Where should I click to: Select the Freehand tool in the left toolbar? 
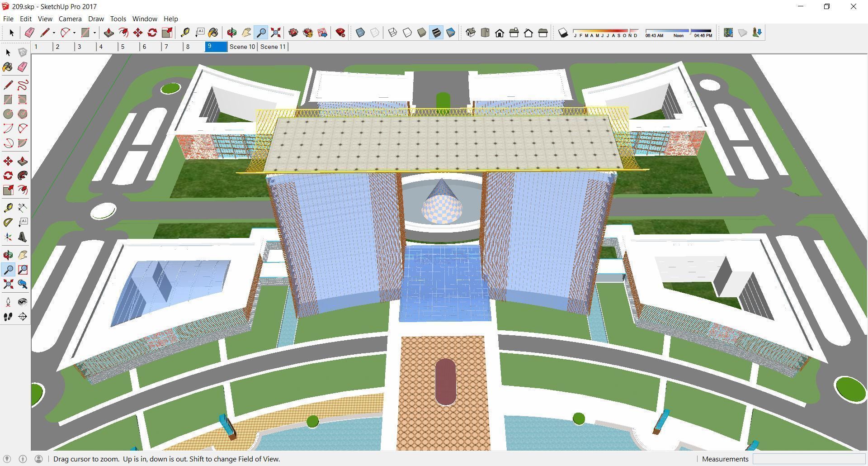[23, 85]
